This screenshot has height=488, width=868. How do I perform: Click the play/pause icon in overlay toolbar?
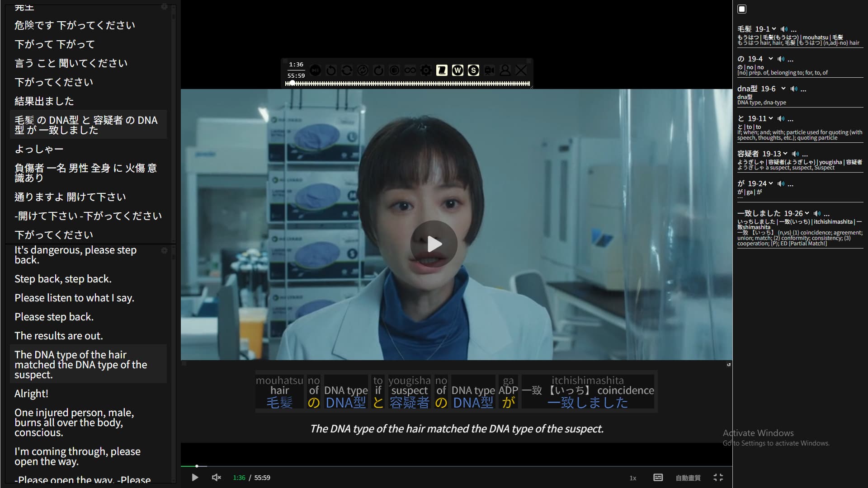pos(315,70)
